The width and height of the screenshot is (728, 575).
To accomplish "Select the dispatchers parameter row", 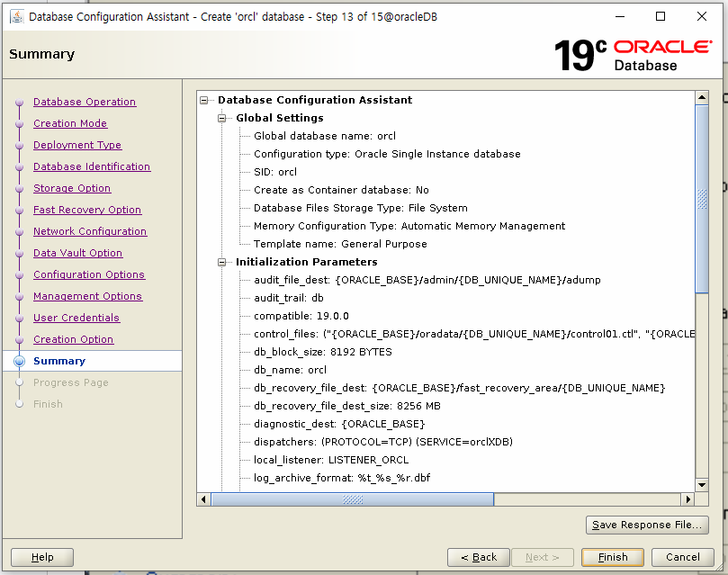I will pos(383,442).
